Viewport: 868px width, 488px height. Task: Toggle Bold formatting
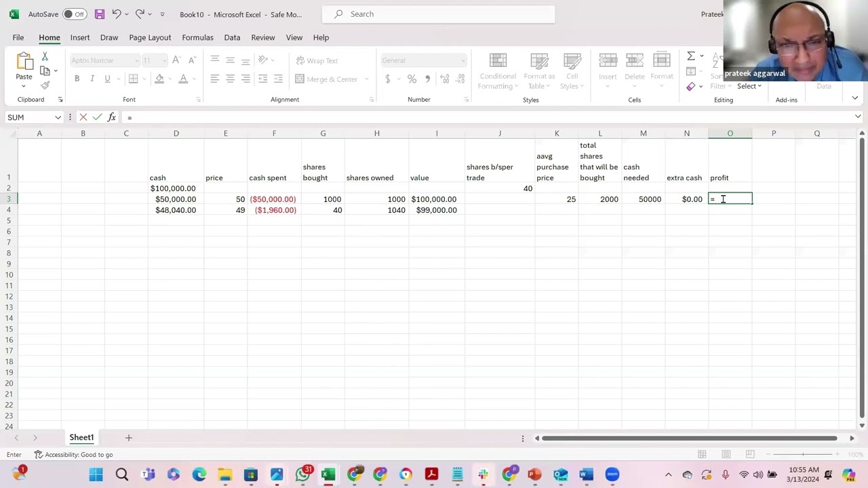77,79
